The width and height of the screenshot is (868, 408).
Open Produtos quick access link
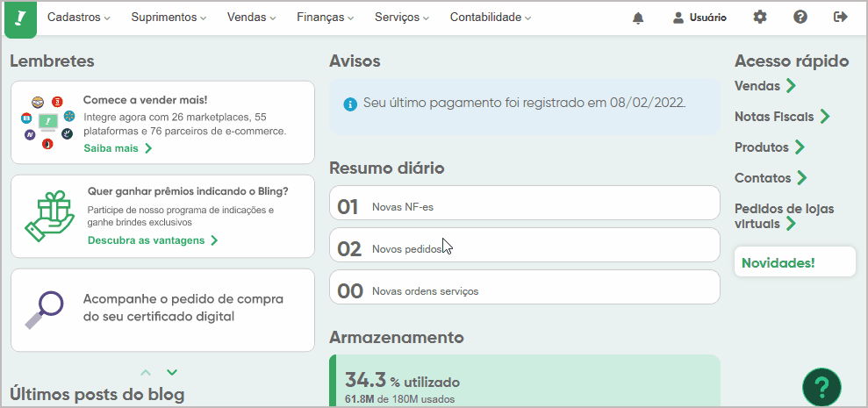coord(761,147)
